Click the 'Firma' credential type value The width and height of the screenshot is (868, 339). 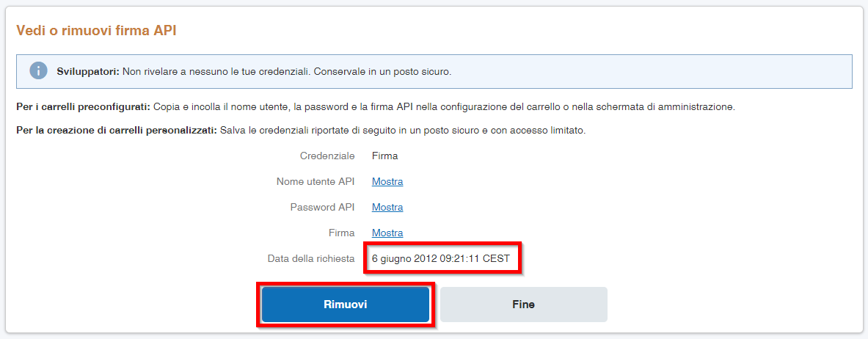(x=384, y=156)
